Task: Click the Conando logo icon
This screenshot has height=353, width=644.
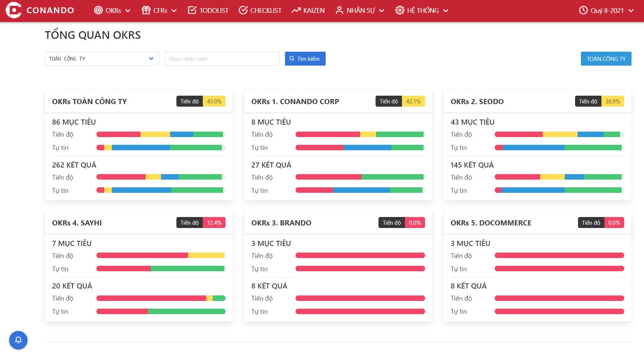Action: pos(14,10)
